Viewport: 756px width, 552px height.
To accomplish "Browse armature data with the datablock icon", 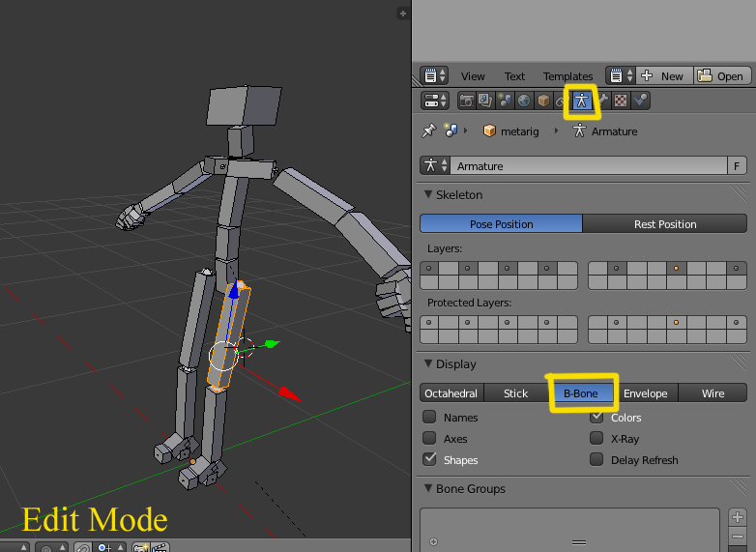I will click(435, 166).
